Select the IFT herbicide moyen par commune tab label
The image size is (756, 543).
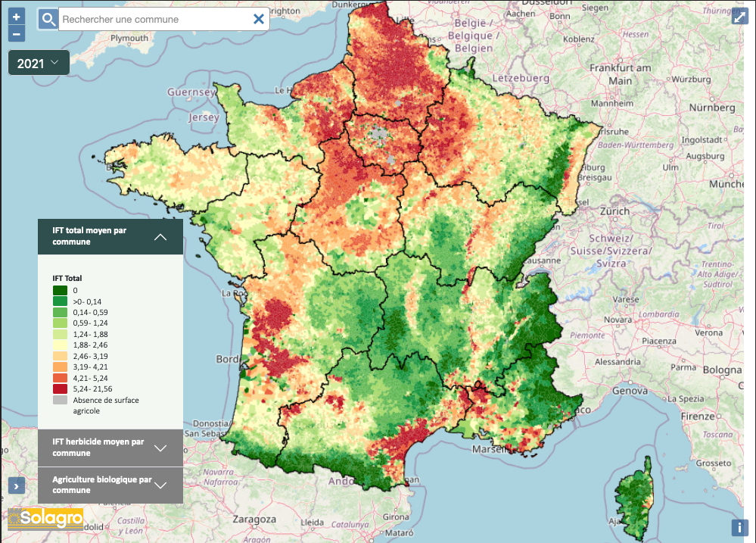point(98,448)
